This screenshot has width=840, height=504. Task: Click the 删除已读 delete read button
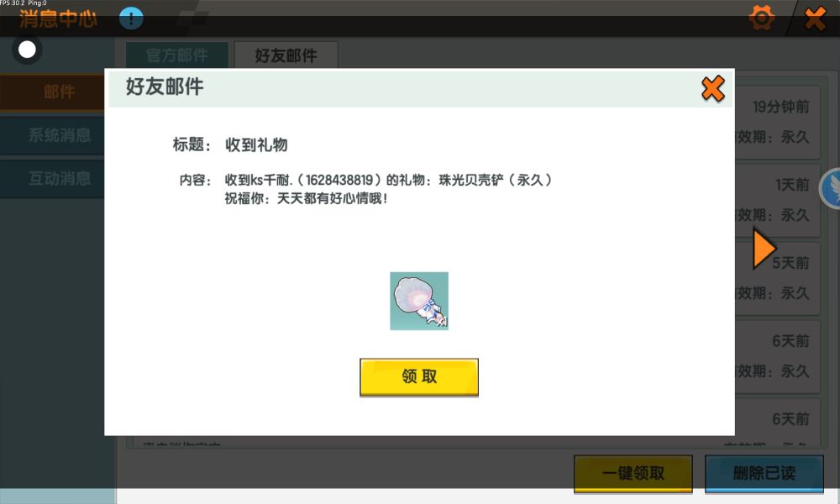pos(764,474)
